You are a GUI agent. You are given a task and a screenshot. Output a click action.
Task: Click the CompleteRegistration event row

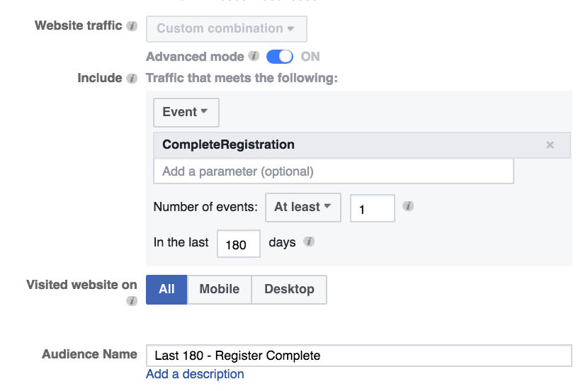(340, 144)
